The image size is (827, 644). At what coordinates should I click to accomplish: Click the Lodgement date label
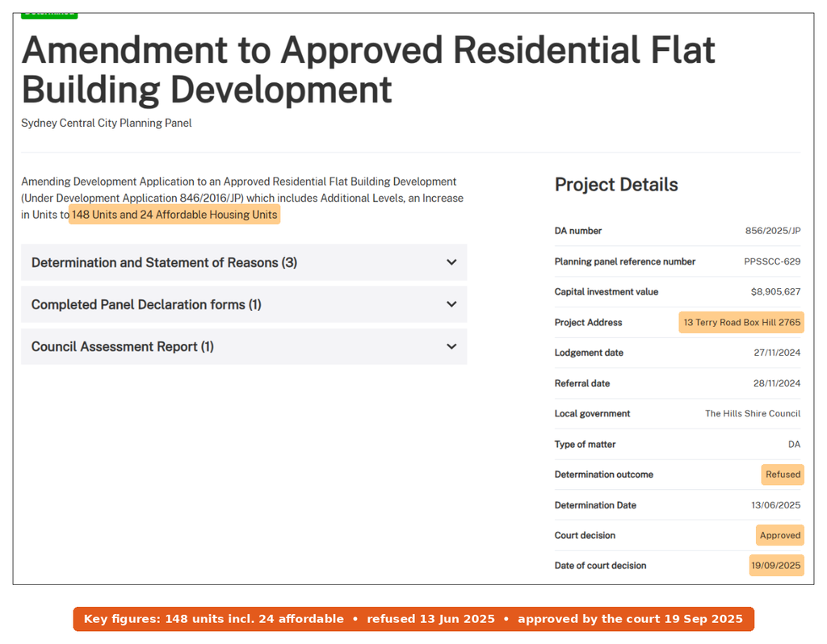[x=589, y=353]
